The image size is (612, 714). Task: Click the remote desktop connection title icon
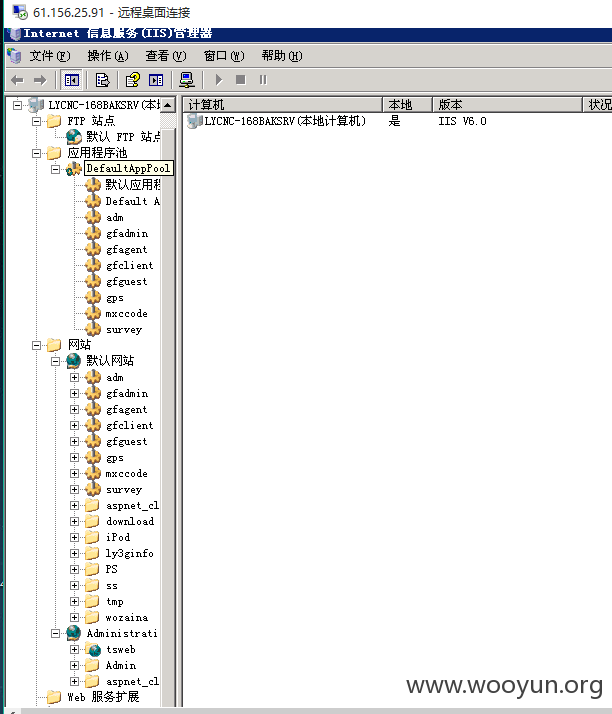pyautogui.click(x=20, y=12)
